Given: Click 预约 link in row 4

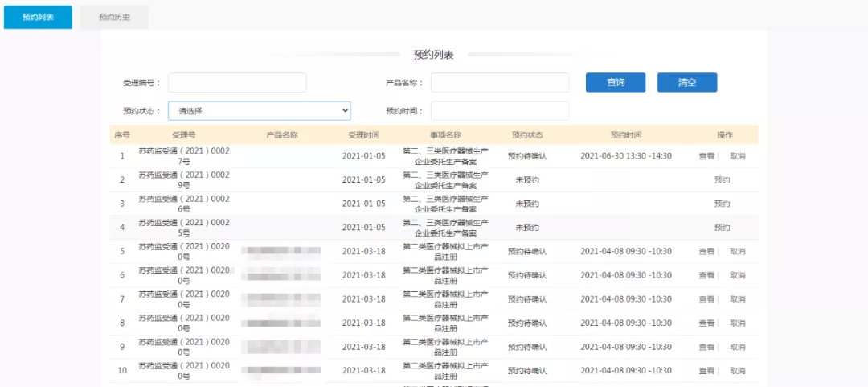Looking at the screenshot, I should (x=722, y=228).
